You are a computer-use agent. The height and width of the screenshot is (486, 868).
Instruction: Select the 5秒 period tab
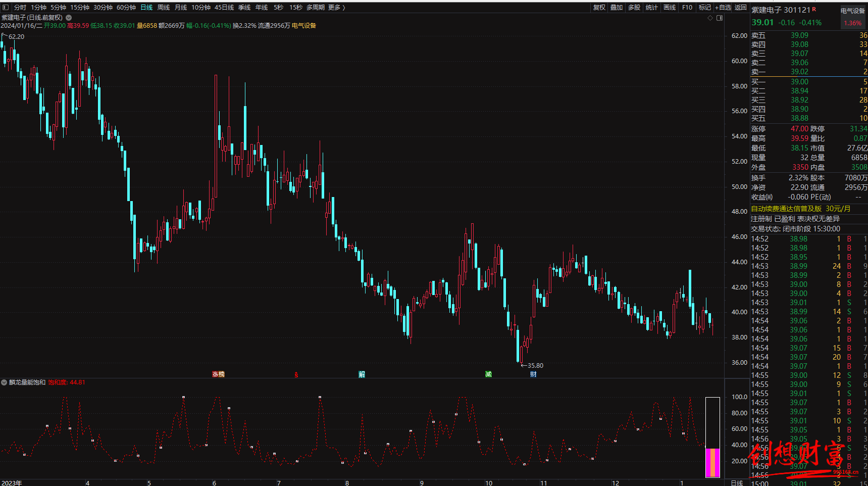(278, 8)
